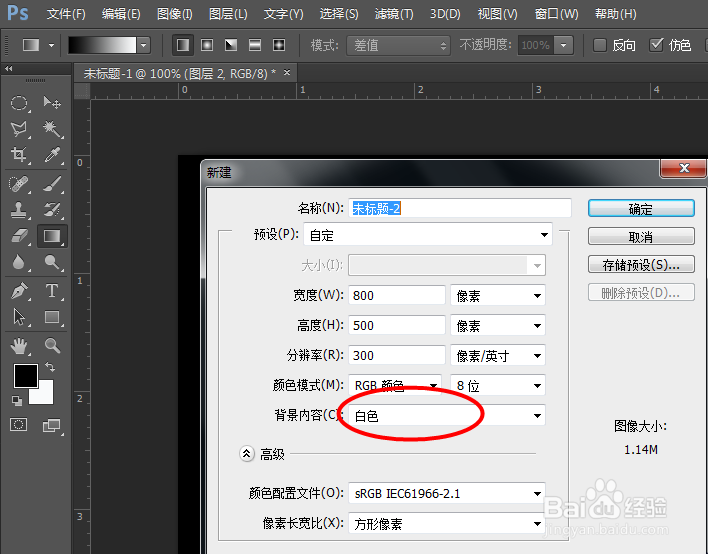The height and width of the screenshot is (554, 708).
Task: Select the Move tool
Action: (x=52, y=103)
